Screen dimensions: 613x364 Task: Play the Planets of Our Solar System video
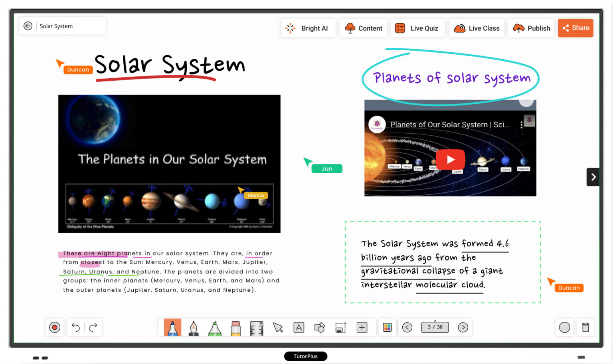(450, 159)
